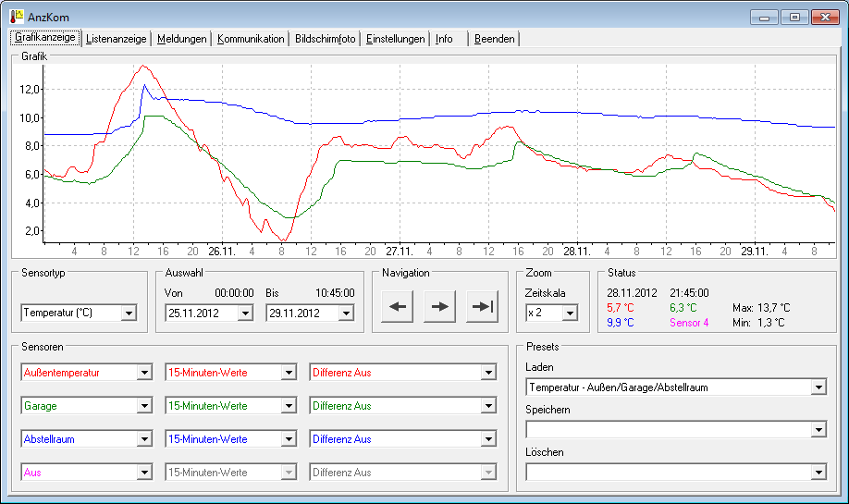The width and height of the screenshot is (849, 504).
Task: Click the right arrow navigation button
Action: 439,308
